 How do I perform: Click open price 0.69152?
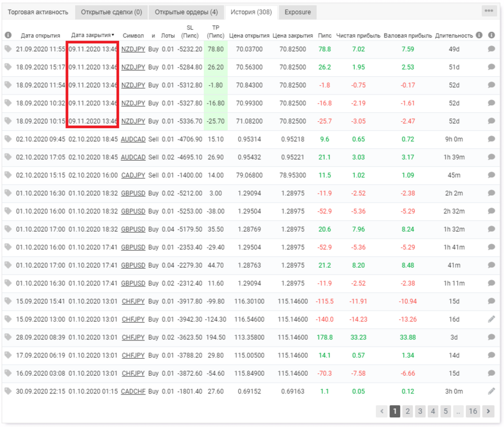pos(249,391)
